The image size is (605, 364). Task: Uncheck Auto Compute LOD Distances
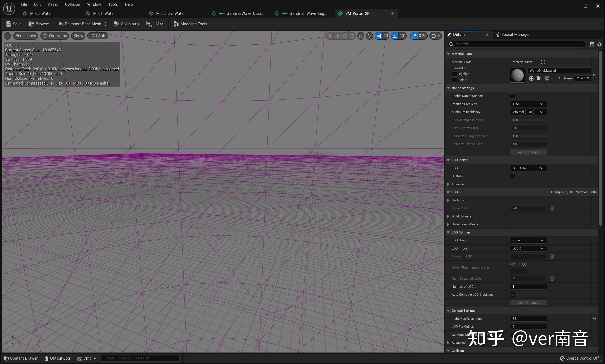tap(512, 294)
